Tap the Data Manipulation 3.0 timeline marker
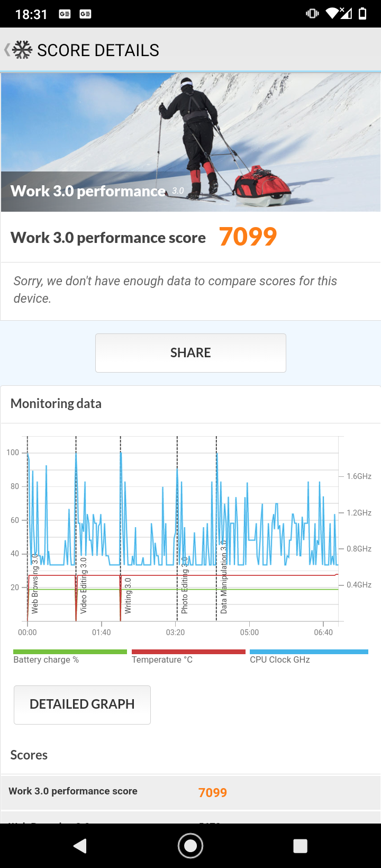Image resolution: width=381 pixels, height=868 pixels. (224, 577)
